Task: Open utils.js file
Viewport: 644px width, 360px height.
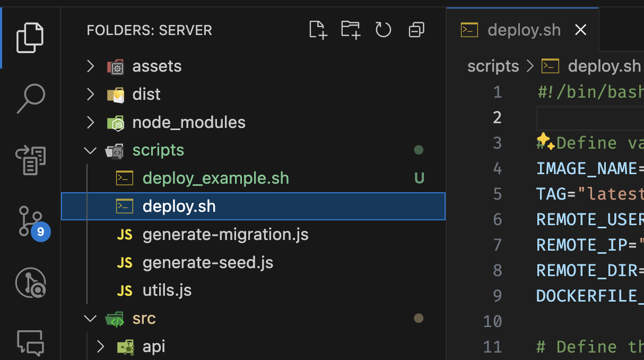Action: click(167, 290)
